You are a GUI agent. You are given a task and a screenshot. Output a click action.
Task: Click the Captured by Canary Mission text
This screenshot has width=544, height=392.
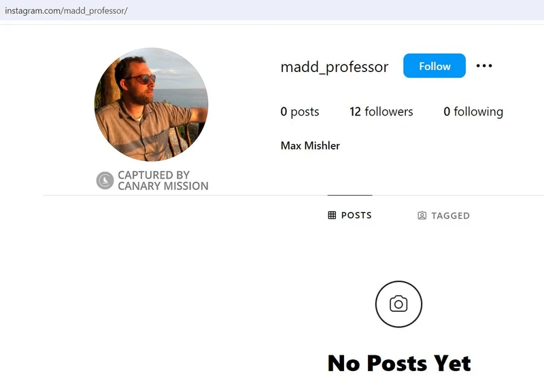point(163,181)
